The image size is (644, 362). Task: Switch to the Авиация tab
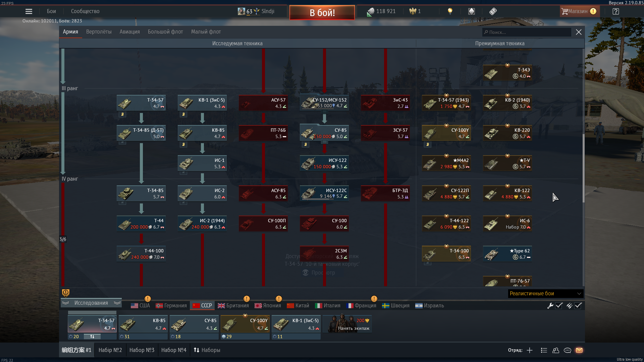pos(130,32)
